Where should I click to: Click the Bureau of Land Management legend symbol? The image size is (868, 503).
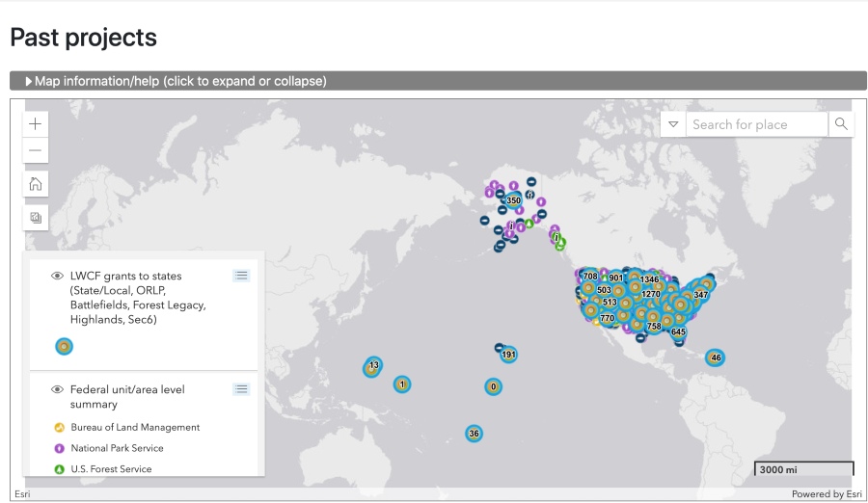pos(59,428)
